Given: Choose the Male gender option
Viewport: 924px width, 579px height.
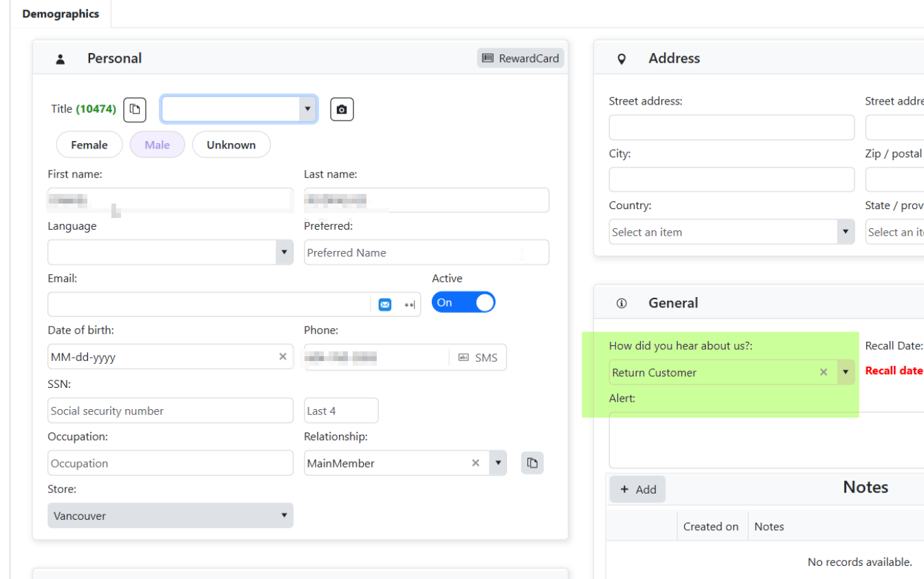Looking at the screenshot, I should 157,144.
